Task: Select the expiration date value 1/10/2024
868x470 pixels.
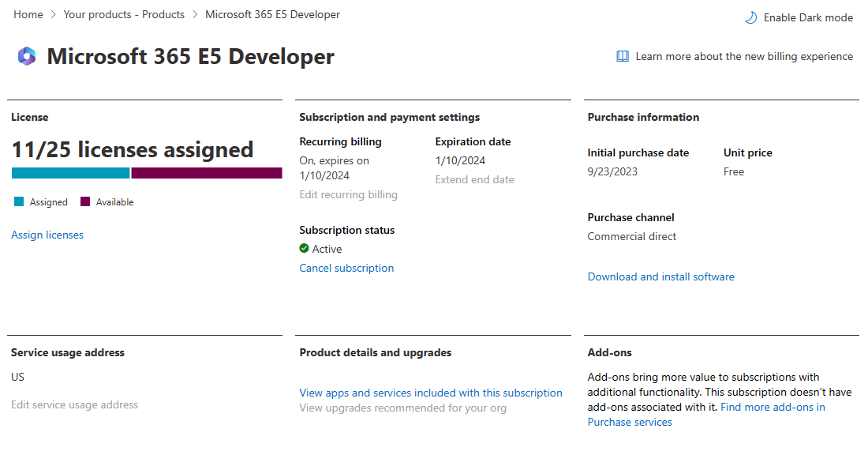Action: click(460, 160)
